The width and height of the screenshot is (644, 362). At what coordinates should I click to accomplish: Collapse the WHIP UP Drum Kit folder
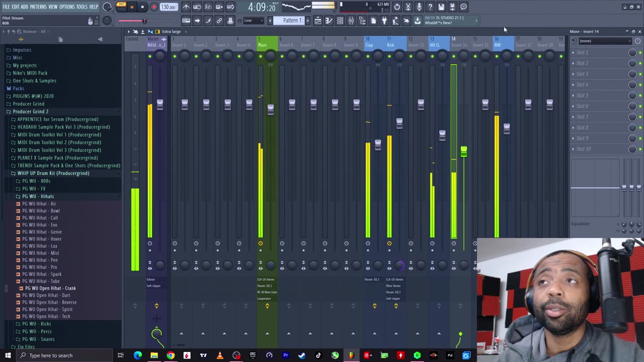[x=53, y=173]
